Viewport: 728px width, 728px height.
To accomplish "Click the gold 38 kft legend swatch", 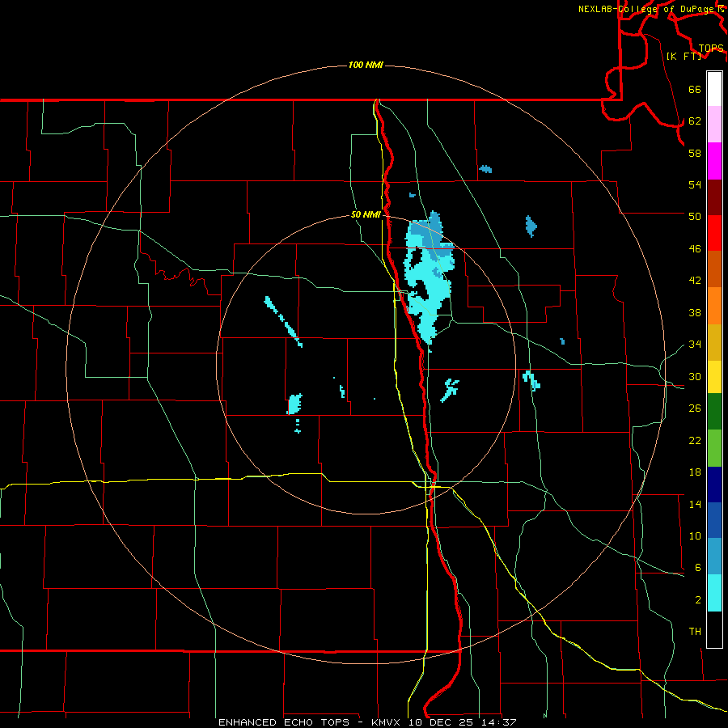I will 714,342.
